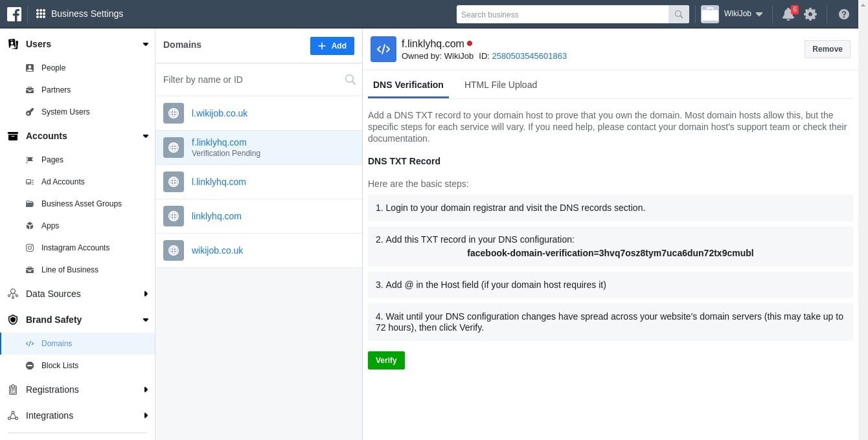Click the Facebook home icon
The image size is (868, 440).
pos(14,14)
